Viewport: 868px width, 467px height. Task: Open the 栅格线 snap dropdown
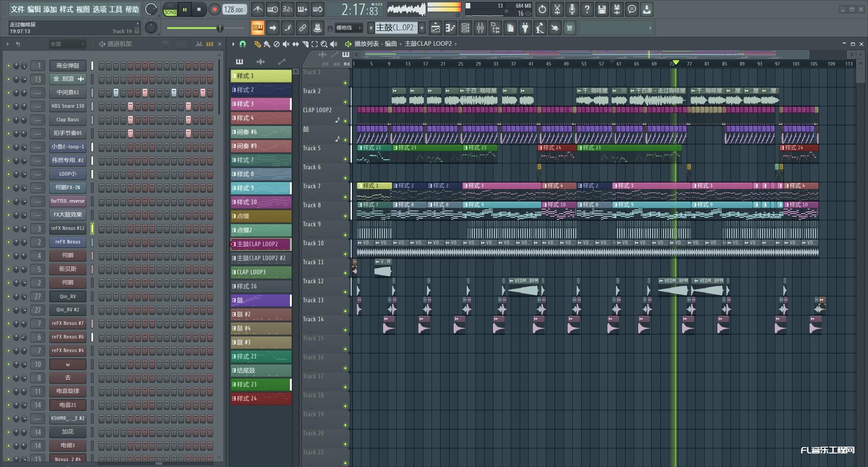click(x=348, y=28)
